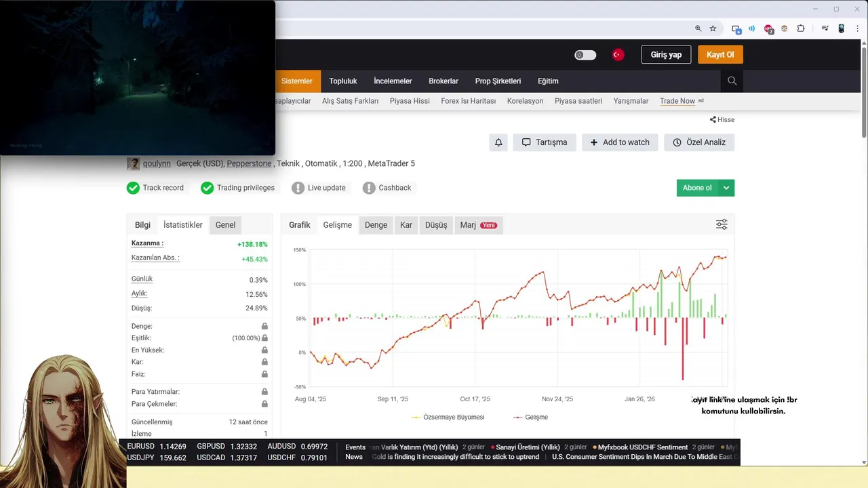Image resolution: width=868 pixels, height=488 pixels.
Task: Open the Prop Şirketleri menu
Action: [x=498, y=81]
